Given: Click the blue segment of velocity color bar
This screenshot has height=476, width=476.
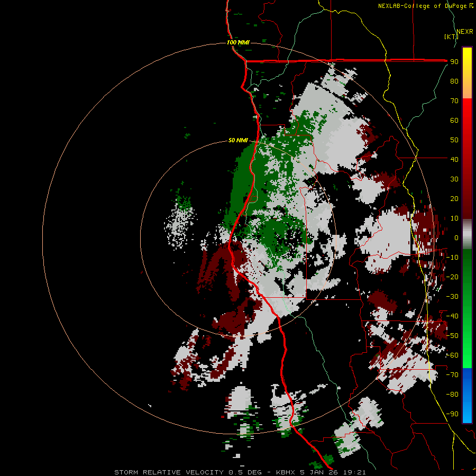Looking at the screenshot, I should (x=467, y=396).
